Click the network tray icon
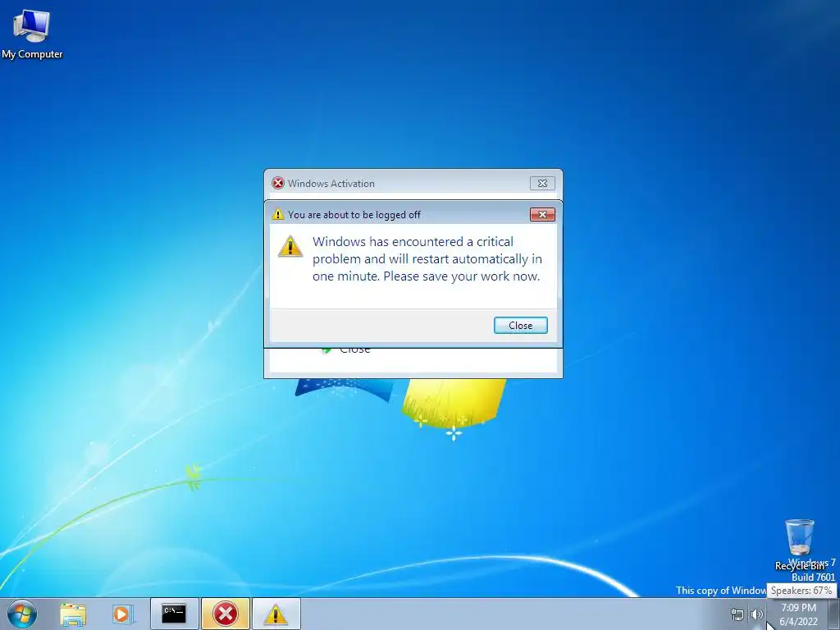840x630 pixels. (x=737, y=614)
